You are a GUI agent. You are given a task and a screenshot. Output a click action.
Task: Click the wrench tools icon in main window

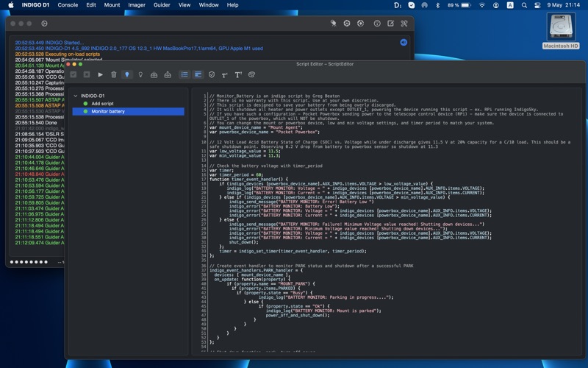(x=404, y=24)
